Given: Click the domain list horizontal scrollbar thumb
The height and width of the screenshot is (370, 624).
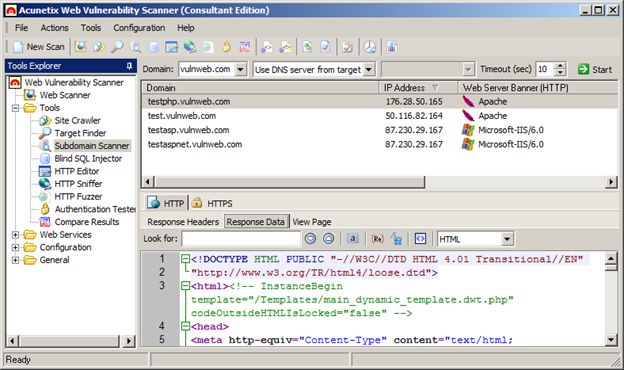Looking at the screenshot, I should (x=289, y=182).
